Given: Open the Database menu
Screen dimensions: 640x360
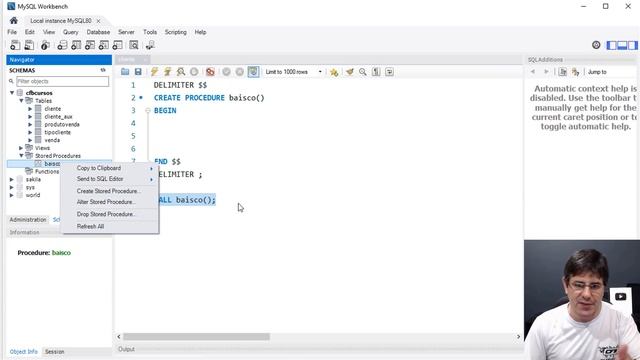Looking at the screenshot, I should coord(98,32).
